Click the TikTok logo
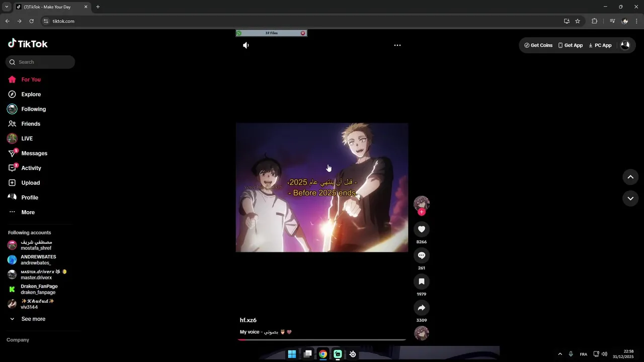 tap(28, 44)
